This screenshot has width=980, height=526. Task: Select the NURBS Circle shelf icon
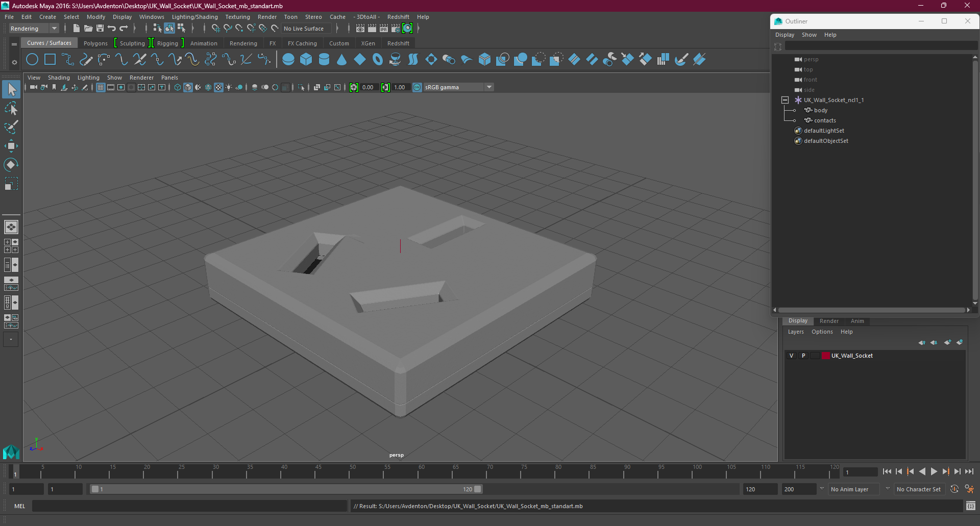click(32, 60)
